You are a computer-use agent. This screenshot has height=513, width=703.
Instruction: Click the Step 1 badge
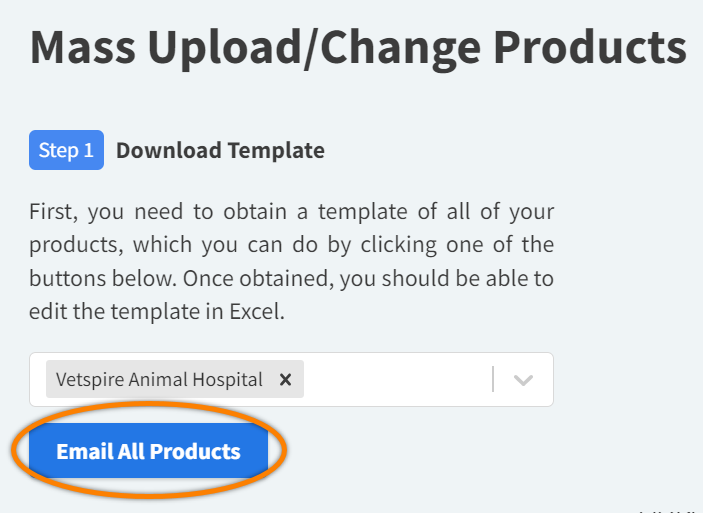point(66,151)
